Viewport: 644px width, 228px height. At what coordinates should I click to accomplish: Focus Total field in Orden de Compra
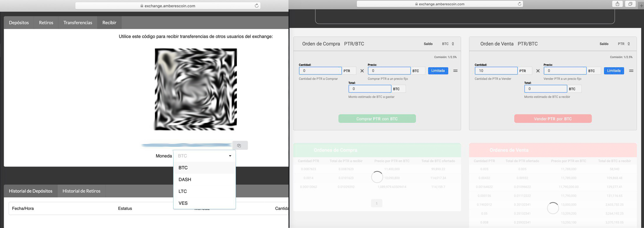point(370,89)
